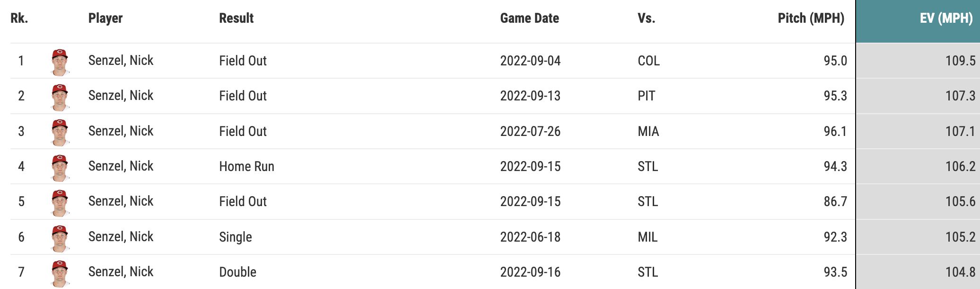Select the Double result in rank 7

click(237, 272)
